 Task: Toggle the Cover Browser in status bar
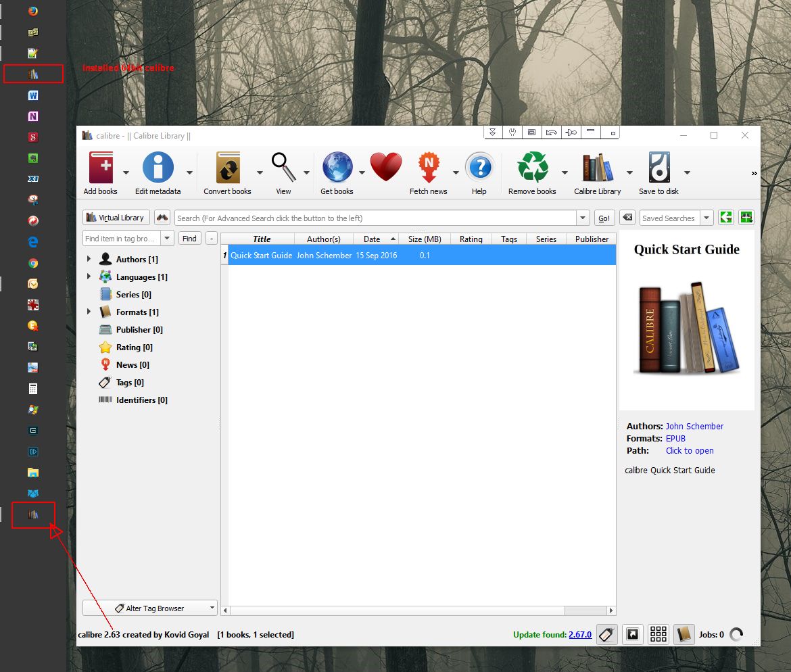633,634
